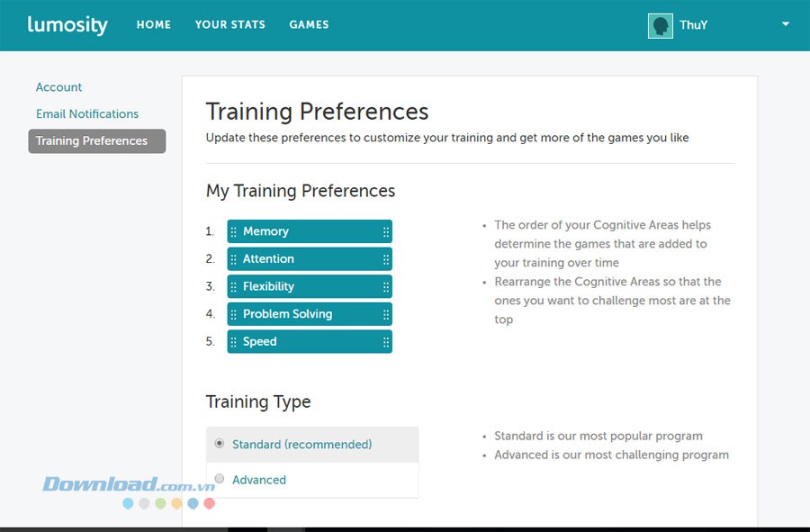Viewport: 810px width, 532px height.
Task: Go to YOUR STATS page
Action: click(230, 24)
